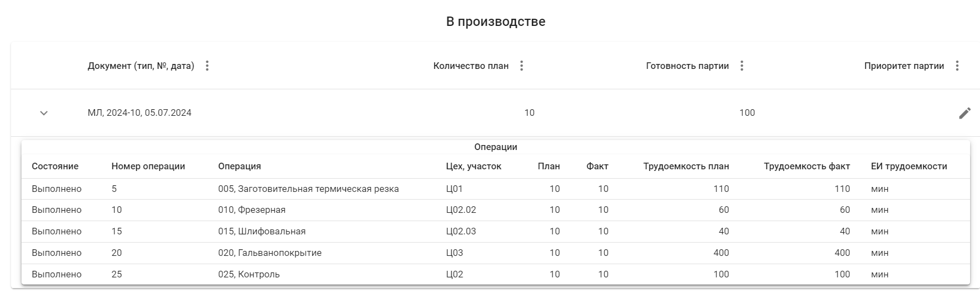The height and width of the screenshot is (300, 980).
Task: Select the 015, Шлифовальная operation row
Action: click(x=262, y=232)
